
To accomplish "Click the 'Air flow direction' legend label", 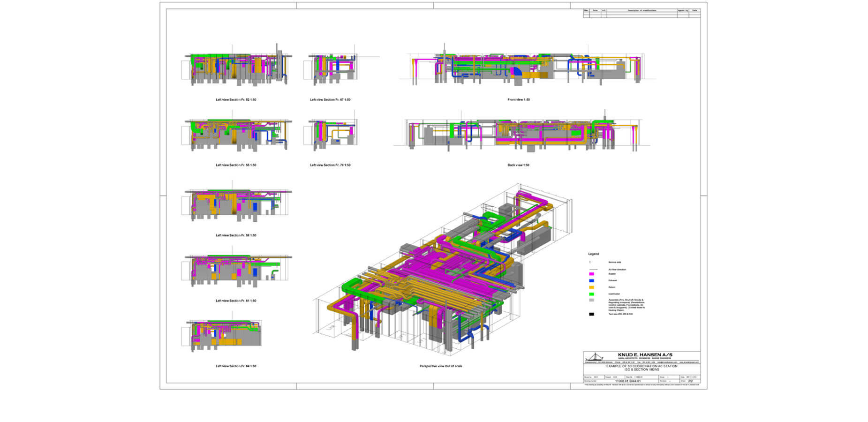I will 617,270.
